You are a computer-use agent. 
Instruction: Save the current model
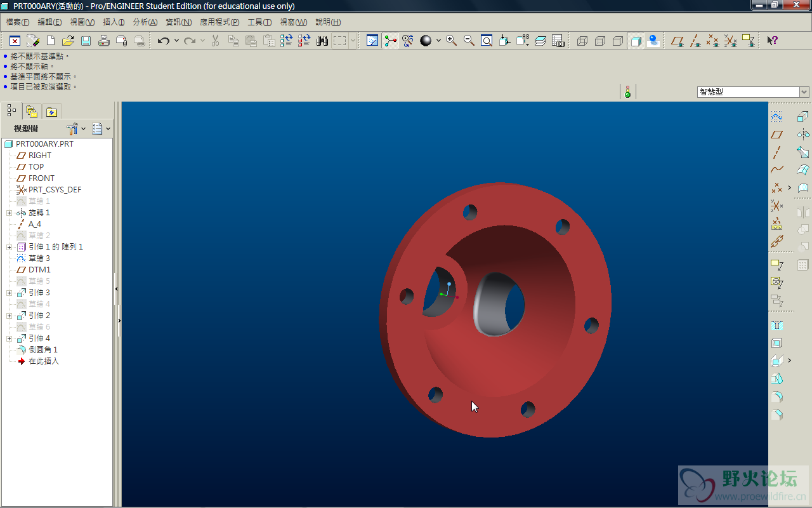(x=86, y=41)
